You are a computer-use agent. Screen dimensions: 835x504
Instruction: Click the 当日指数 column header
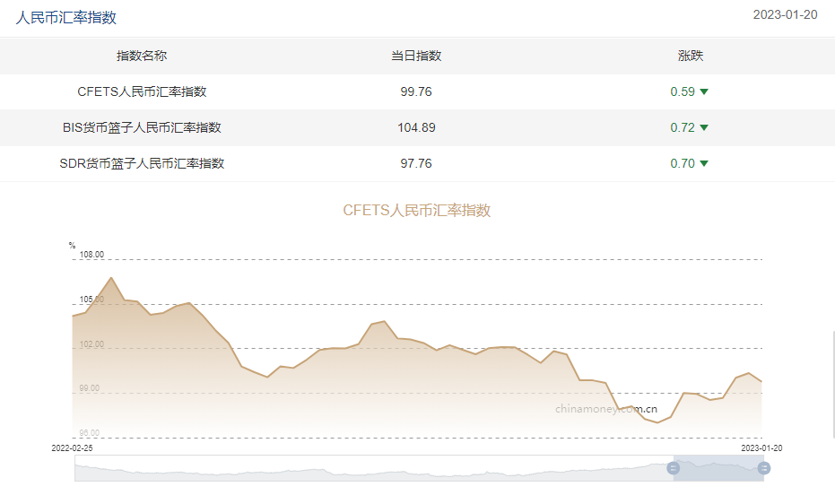click(x=416, y=56)
